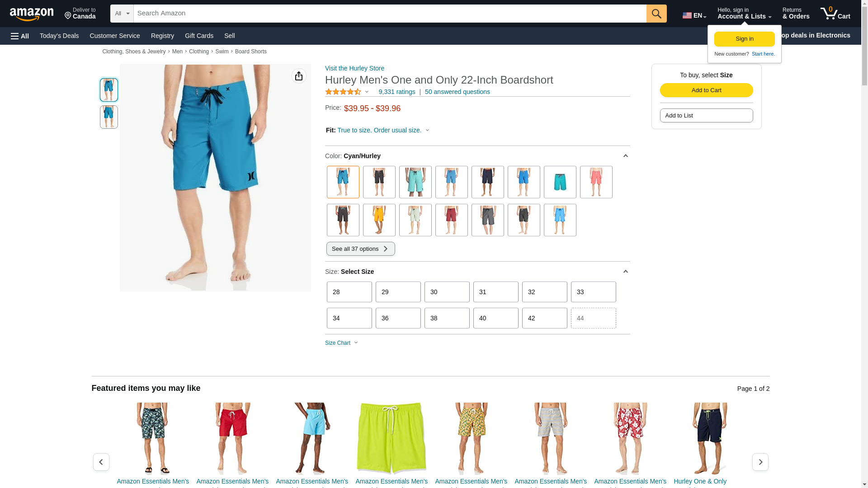Go to the Amazon logo homepage
This screenshot has height=488, width=868.
32,14
